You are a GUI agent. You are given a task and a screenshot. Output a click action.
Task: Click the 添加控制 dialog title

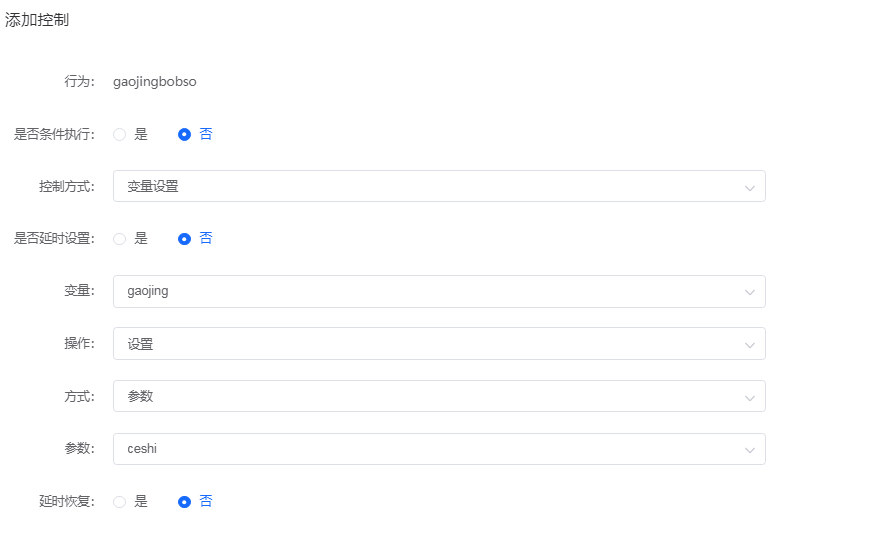tap(37, 20)
